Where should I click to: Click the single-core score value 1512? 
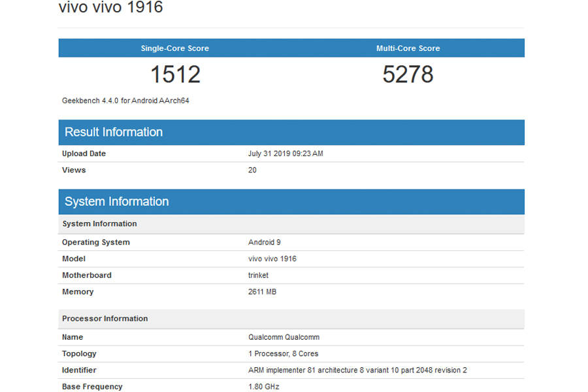pyautogui.click(x=174, y=74)
